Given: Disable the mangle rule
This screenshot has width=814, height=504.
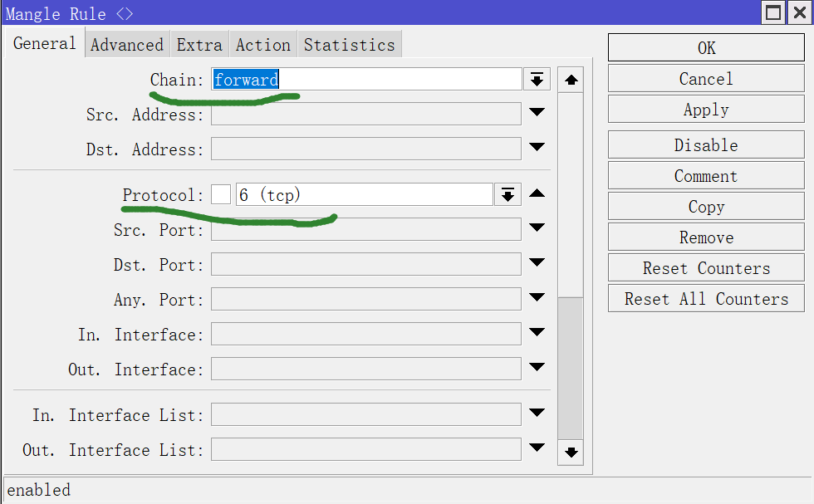Looking at the screenshot, I should [706, 145].
